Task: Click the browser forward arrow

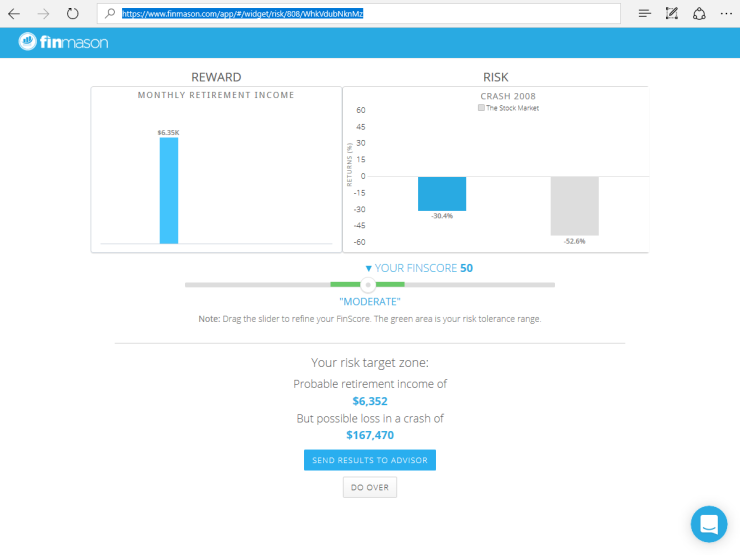Action: coord(43,14)
